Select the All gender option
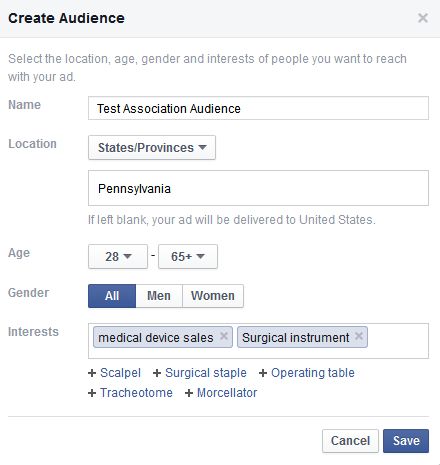Viewport: 440px width, 465px height. coord(112,296)
